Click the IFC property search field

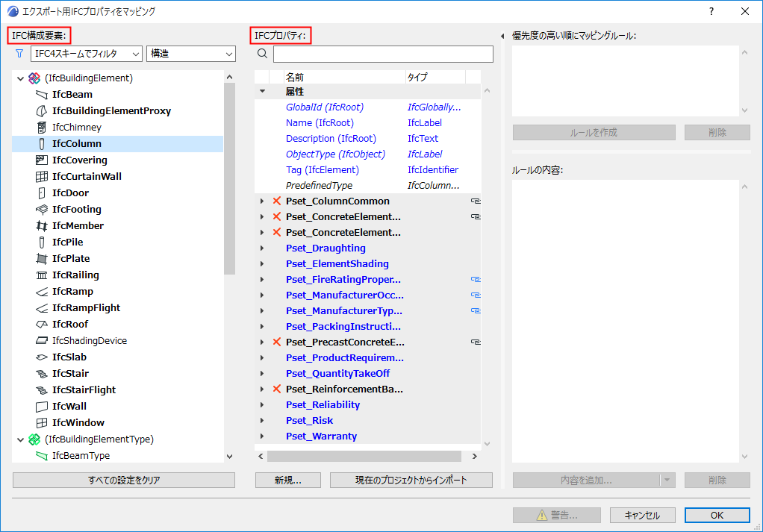[x=383, y=54]
